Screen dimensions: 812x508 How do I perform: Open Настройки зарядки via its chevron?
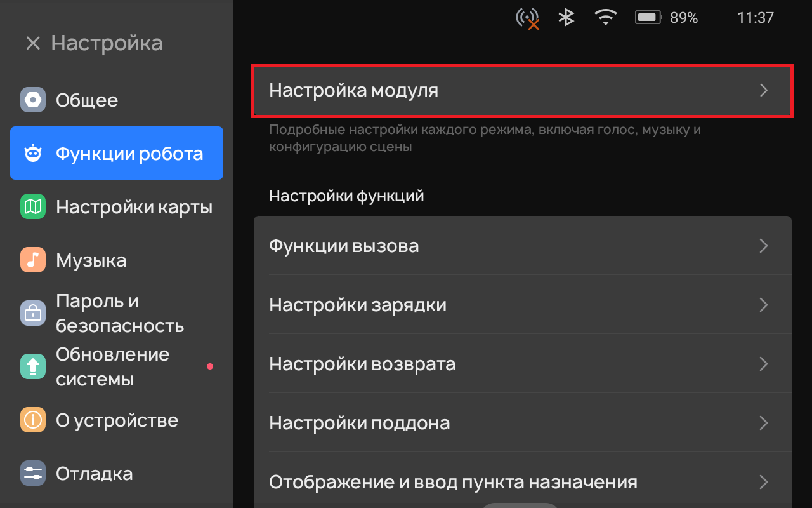[764, 305]
